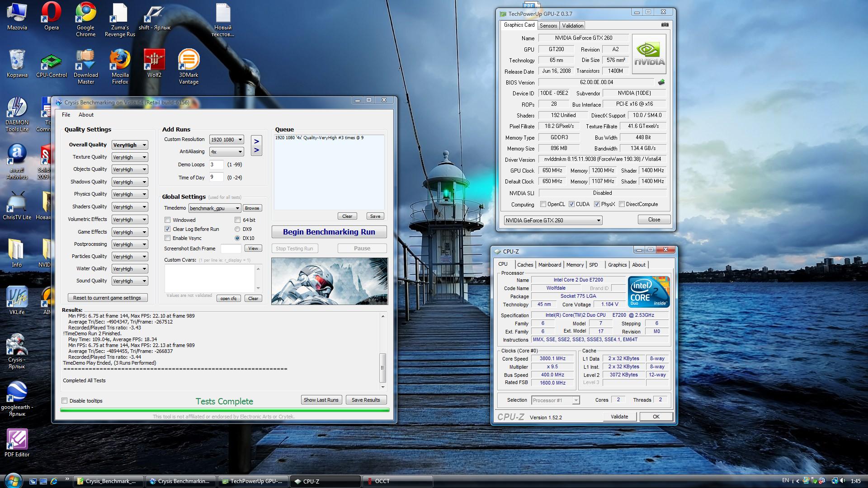
Task: Click the Demo Loops input field
Action: pos(216,164)
